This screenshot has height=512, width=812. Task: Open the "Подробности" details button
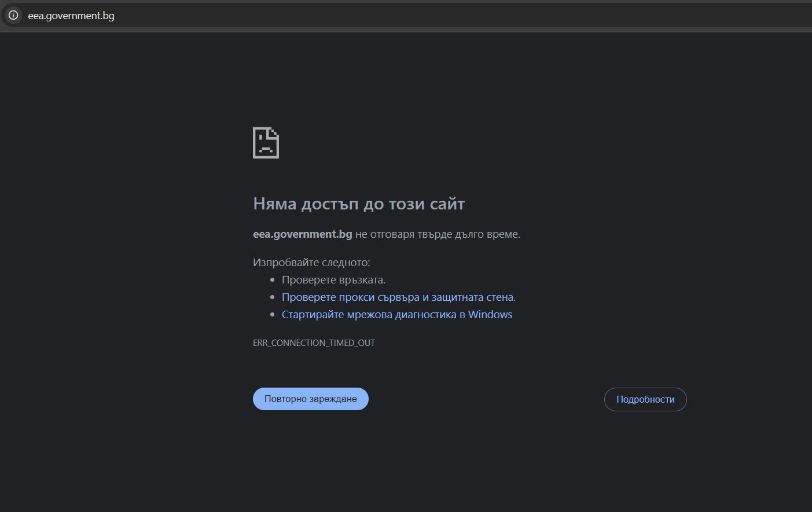coord(645,399)
